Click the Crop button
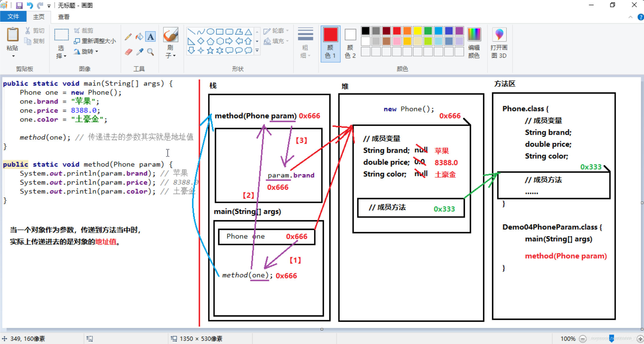This screenshot has width=644, height=344. tap(84, 30)
